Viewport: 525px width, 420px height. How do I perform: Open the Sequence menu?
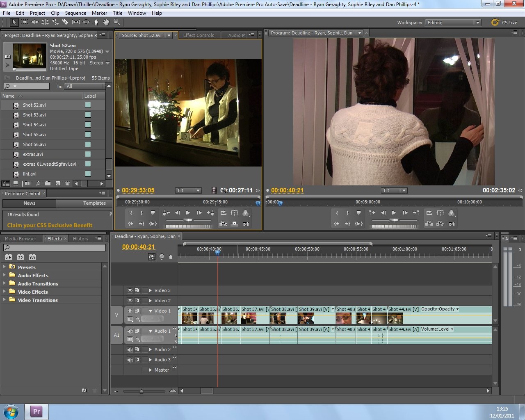[x=75, y=13]
